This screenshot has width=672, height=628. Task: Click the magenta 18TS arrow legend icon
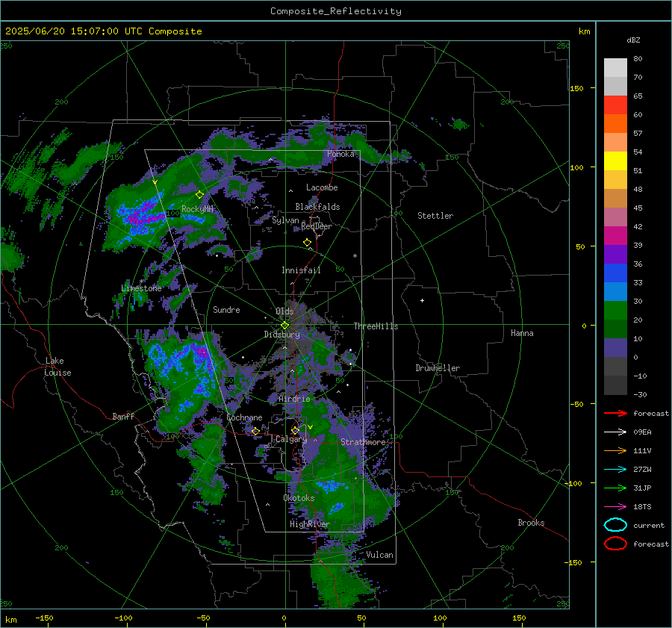point(615,507)
